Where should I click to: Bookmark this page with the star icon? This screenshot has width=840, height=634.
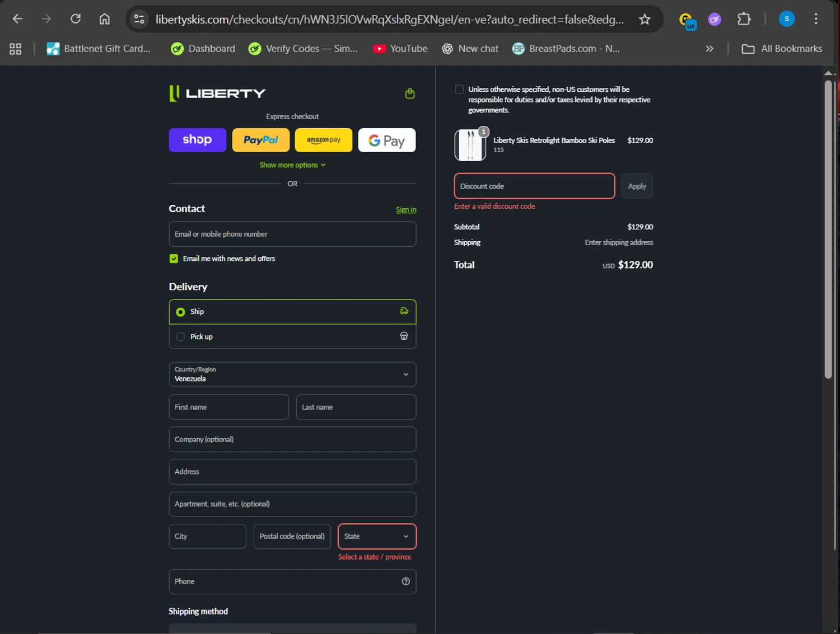[645, 19]
